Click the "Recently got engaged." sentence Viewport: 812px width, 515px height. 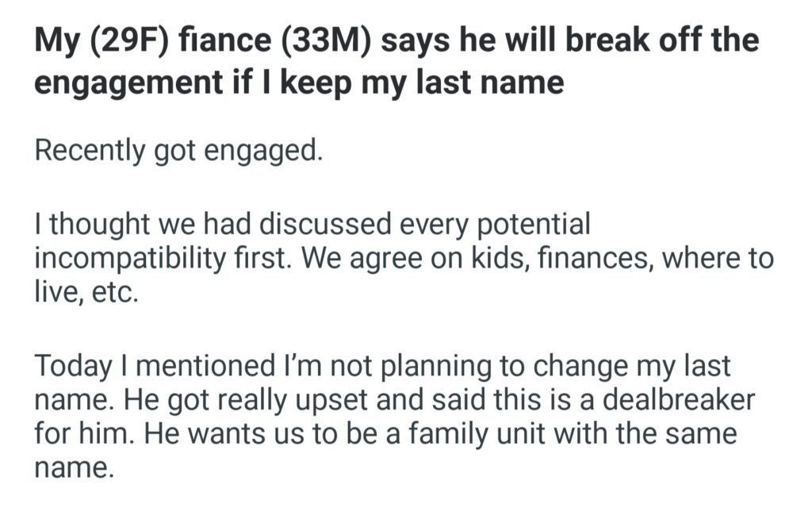(179, 152)
